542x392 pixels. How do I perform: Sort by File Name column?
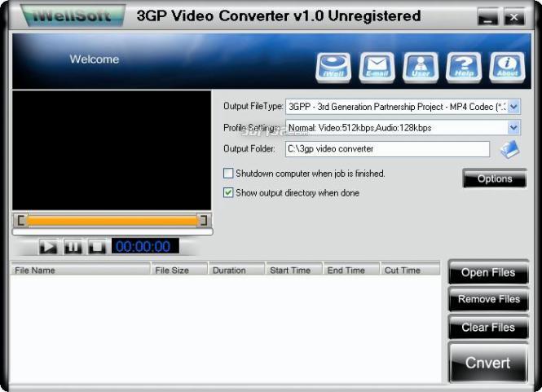pyautogui.click(x=81, y=271)
